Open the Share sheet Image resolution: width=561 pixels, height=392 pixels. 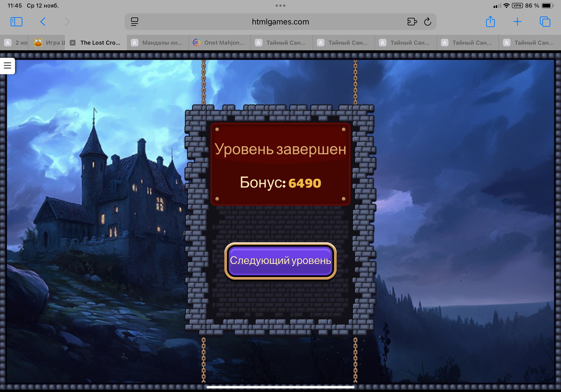pyautogui.click(x=490, y=22)
